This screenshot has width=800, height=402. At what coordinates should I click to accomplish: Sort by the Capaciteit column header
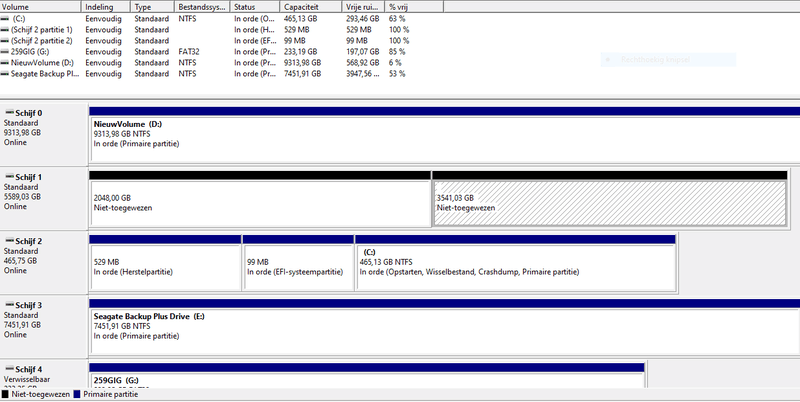tap(311, 7)
